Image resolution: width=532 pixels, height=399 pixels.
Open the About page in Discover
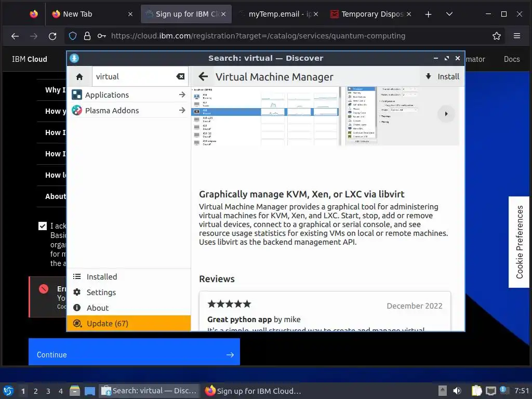[129, 308]
